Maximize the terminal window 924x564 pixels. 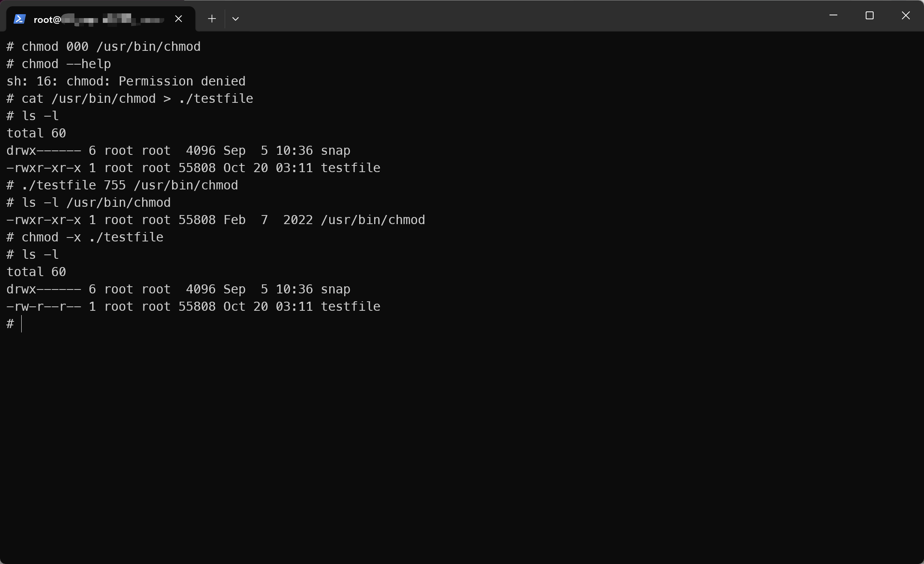point(869,16)
